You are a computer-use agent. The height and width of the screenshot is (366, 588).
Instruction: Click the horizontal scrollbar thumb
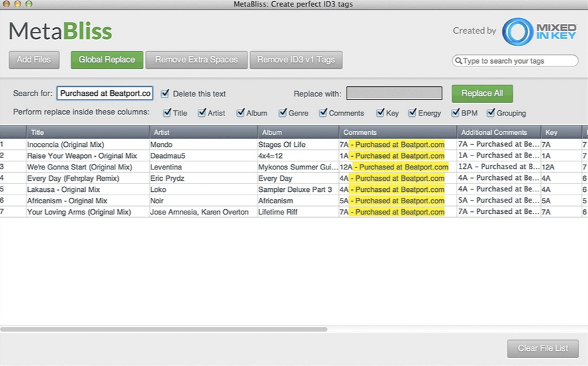click(164, 329)
